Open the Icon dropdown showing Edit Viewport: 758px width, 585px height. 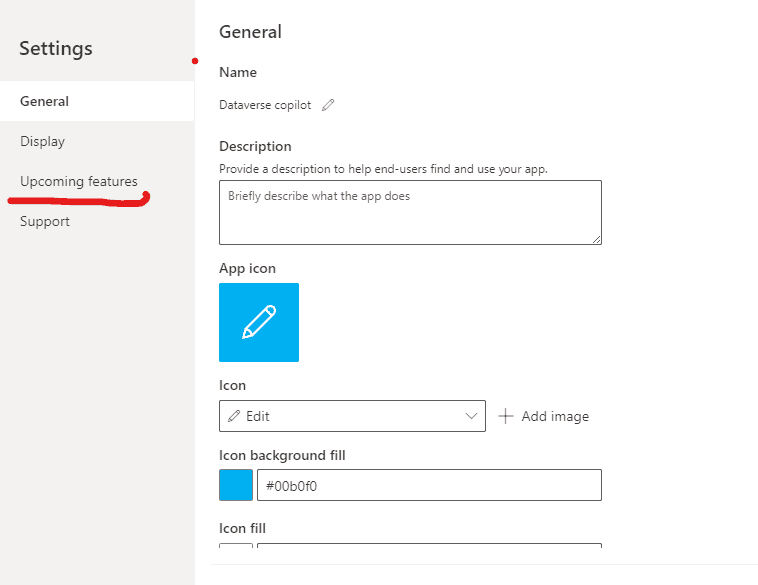[x=352, y=416]
